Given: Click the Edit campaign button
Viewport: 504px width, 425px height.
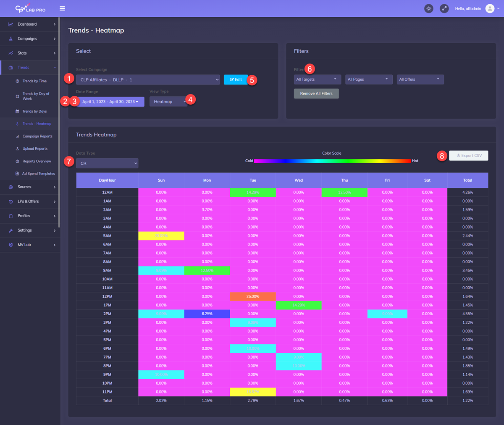Looking at the screenshot, I should [x=235, y=79].
